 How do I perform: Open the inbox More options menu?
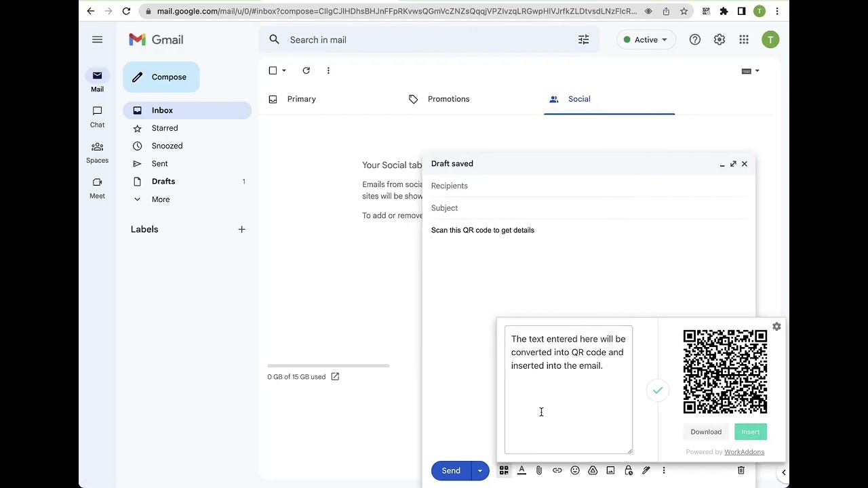coord(328,70)
